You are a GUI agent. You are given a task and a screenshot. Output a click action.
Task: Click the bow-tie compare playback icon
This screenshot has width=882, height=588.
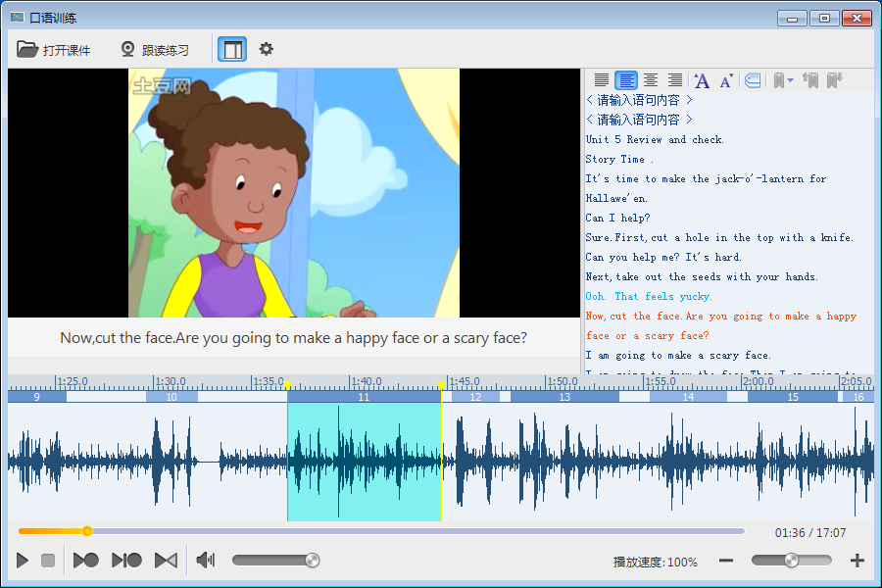click(x=166, y=561)
